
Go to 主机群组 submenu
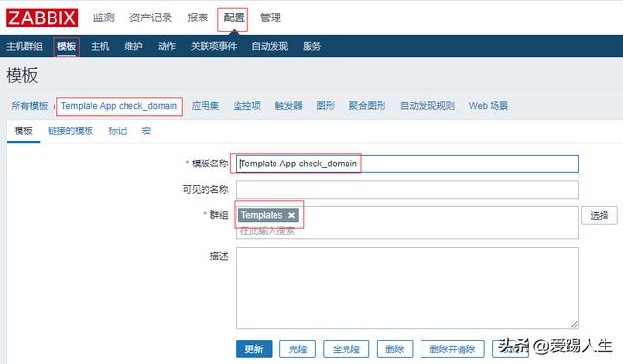pyautogui.click(x=24, y=46)
